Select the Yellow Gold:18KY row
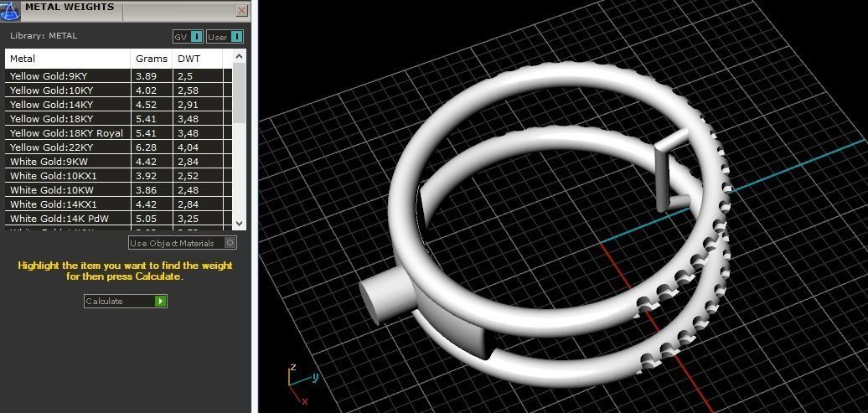Image resolution: width=868 pixels, height=413 pixels. pos(118,118)
